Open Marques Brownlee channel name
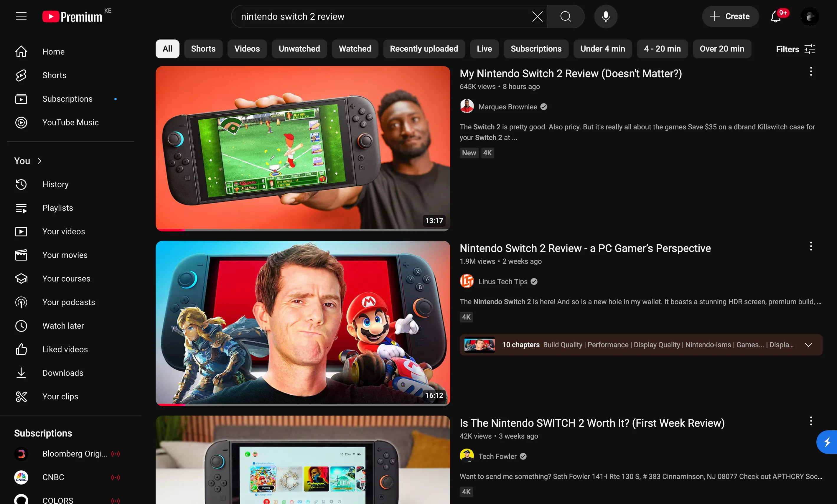Image resolution: width=837 pixels, height=504 pixels. (508, 107)
